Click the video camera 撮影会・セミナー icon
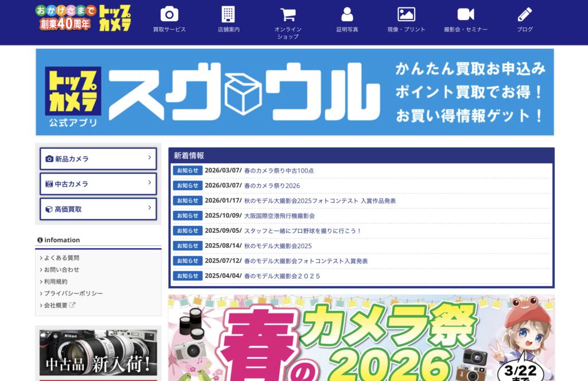This screenshot has width=588, height=381. [x=466, y=14]
